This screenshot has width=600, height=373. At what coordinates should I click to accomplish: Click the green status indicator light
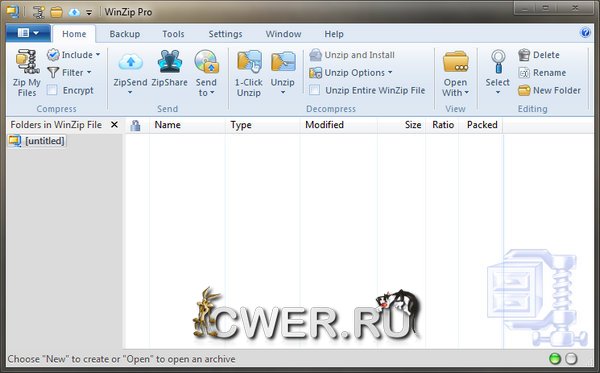[554, 359]
